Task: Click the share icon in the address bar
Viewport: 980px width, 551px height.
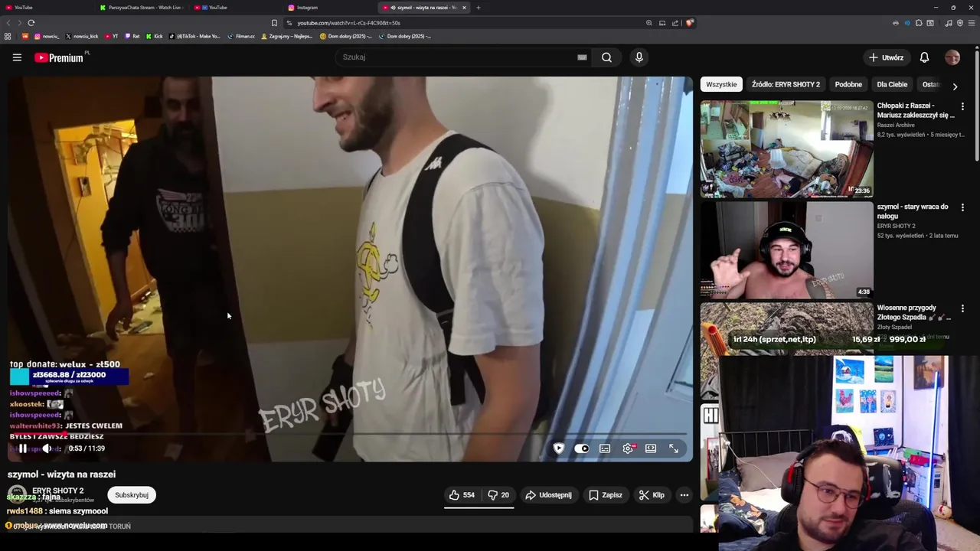Action: tap(675, 23)
